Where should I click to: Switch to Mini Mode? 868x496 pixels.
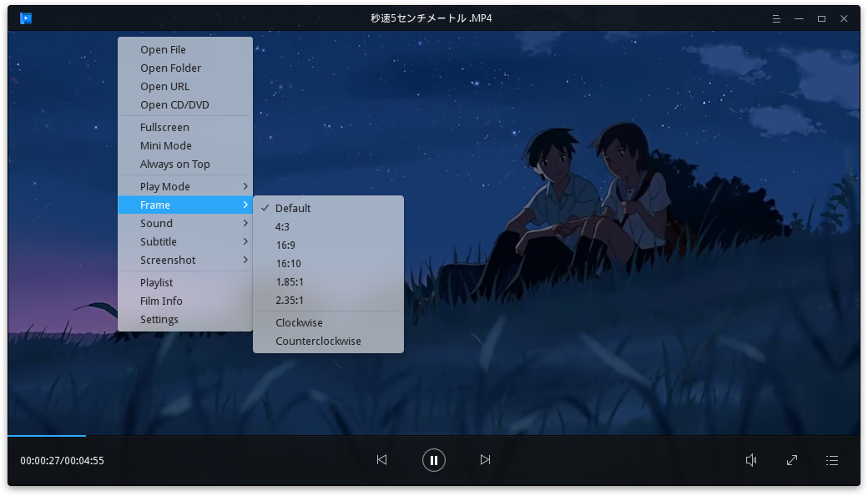[185, 145]
